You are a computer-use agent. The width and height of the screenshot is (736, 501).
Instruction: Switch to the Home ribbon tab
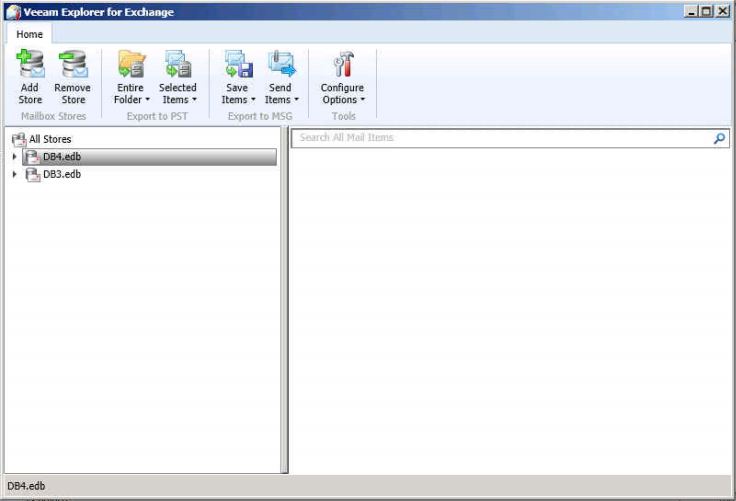tap(30, 34)
